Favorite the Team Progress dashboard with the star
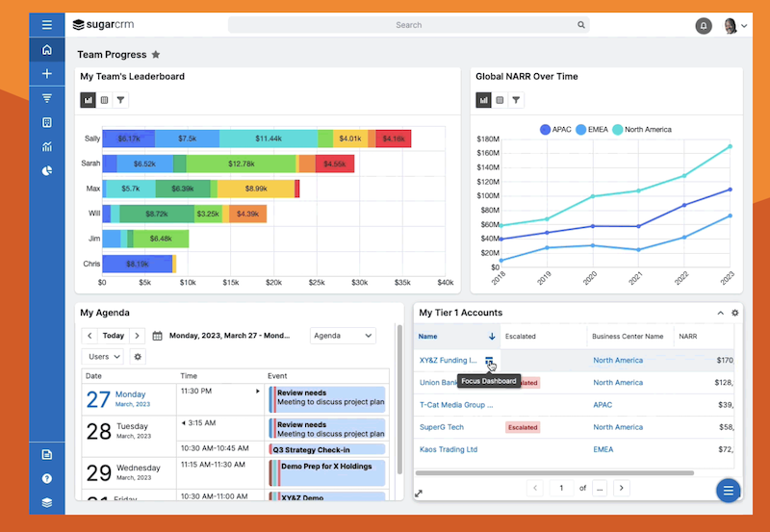This screenshot has height=532, width=770. 156,55
